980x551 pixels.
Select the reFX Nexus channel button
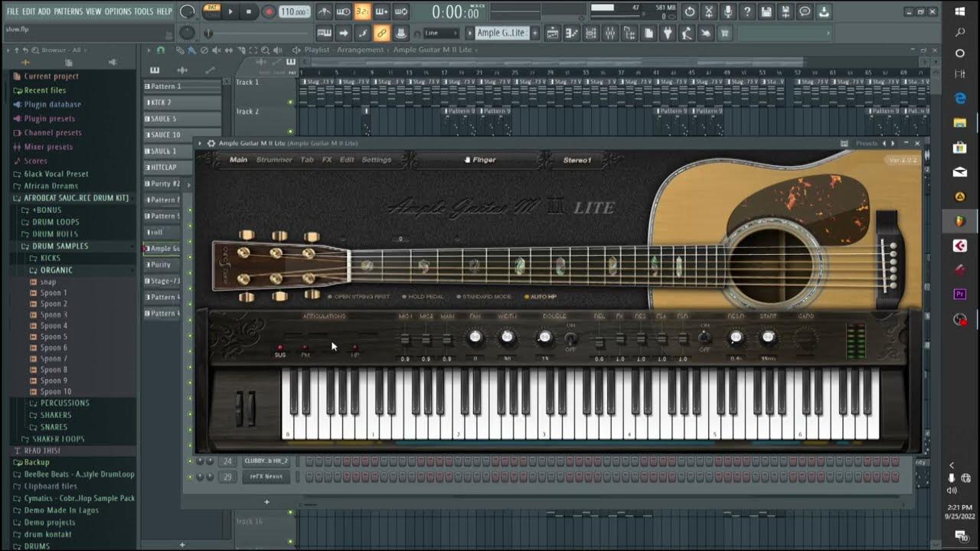(266, 477)
